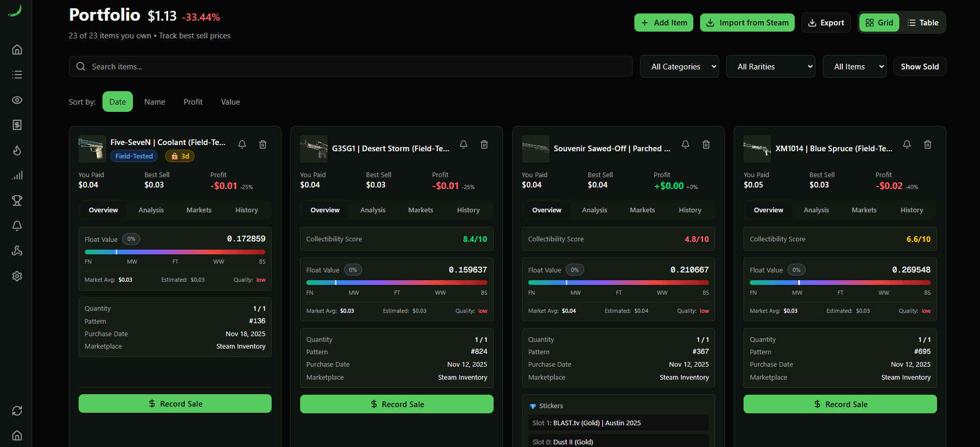This screenshot has height=447, width=980.
Task: Open the All Items filter dropdown
Action: pyautogui.click(x=854, y=67)
